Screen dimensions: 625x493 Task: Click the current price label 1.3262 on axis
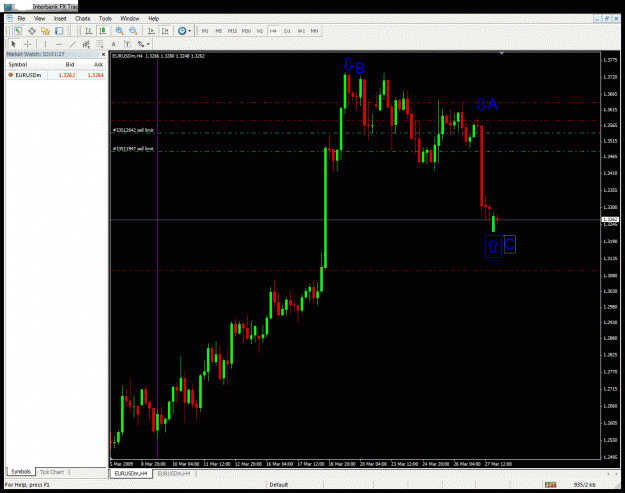(x=609, y=220)
